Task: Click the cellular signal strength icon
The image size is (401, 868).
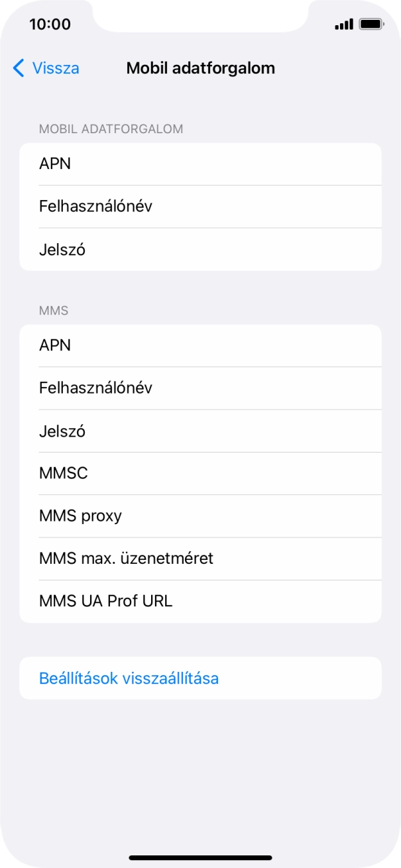Action: [x=344, y=24]
